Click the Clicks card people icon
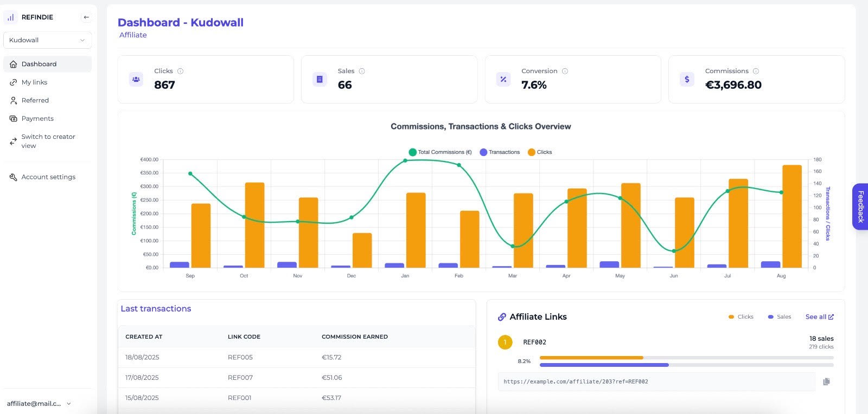Image resolution: width=868 pixels, height=414 pixels. (136, 79)
